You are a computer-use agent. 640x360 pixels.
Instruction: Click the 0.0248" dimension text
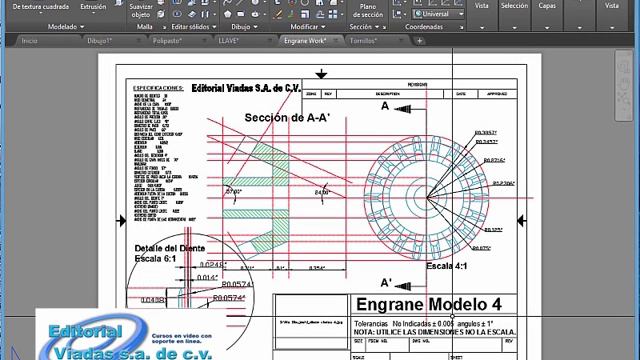pyautogui.click(x=213, y=265)
